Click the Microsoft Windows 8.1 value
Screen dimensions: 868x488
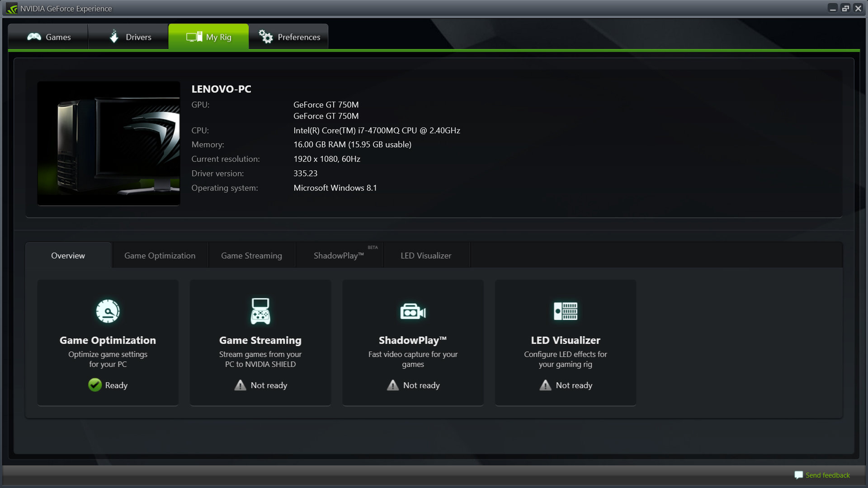coord(335,188)
